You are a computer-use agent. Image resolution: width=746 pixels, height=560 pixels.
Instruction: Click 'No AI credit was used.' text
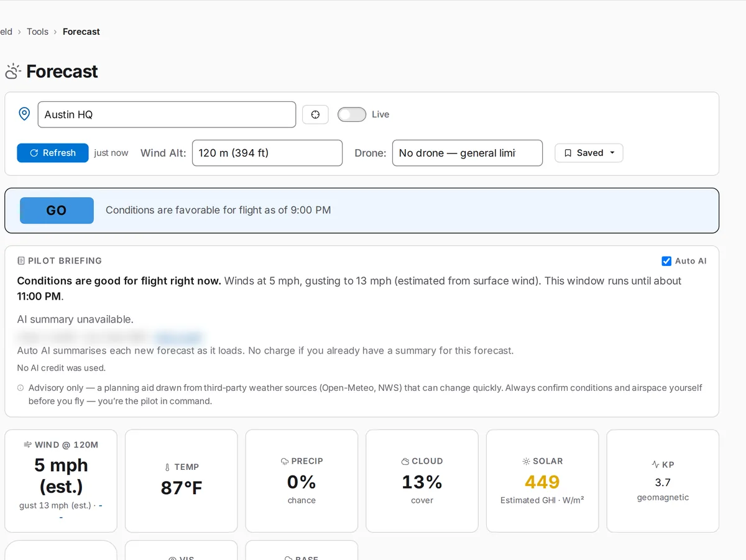(62, 368)
